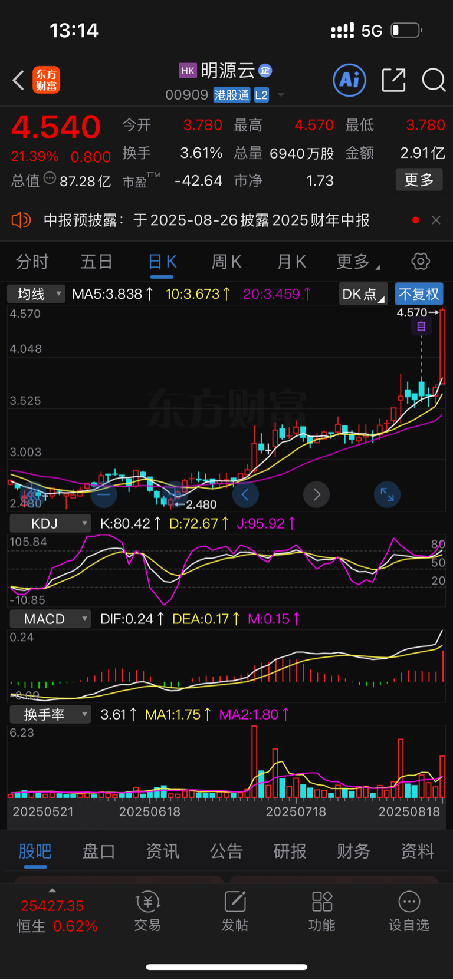453x980 pixels.
Task: Open the 公告 tab
Action: [x=226, y=851]
